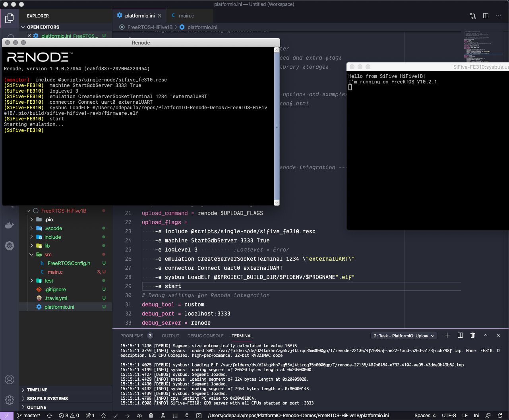Run PlatformIO Upload arrow
Screen dimensions: 509x420
click(x=127, y=416)
